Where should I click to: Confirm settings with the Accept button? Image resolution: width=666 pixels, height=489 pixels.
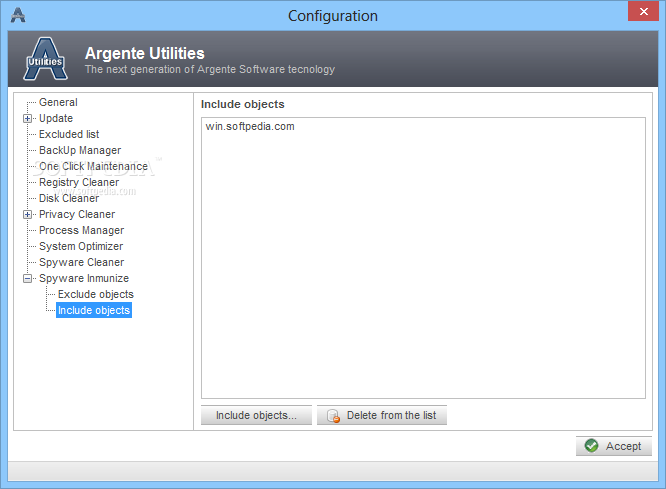click(614, 446)
